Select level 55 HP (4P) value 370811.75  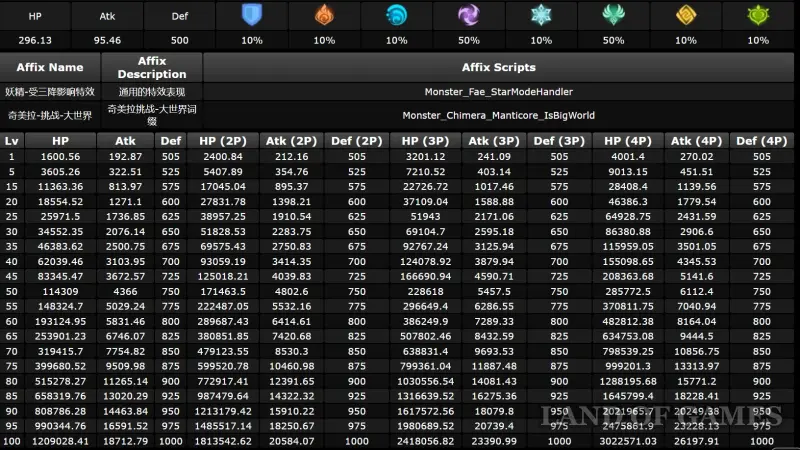pos(628,307)
